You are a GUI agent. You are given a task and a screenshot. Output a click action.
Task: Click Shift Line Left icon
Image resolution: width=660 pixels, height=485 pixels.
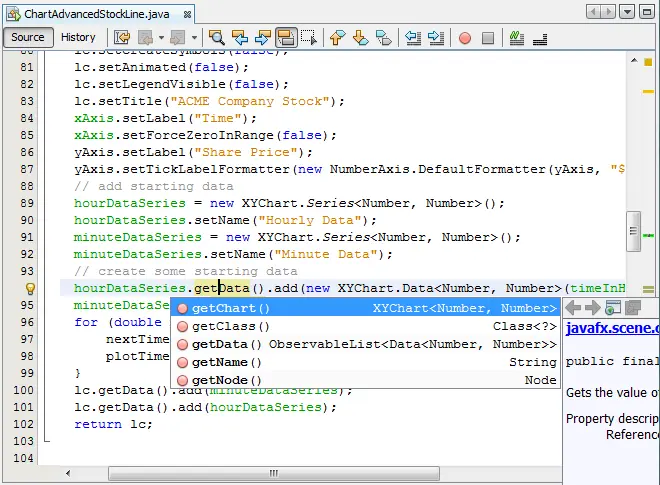pyautogui.click(x=413, y=38)
